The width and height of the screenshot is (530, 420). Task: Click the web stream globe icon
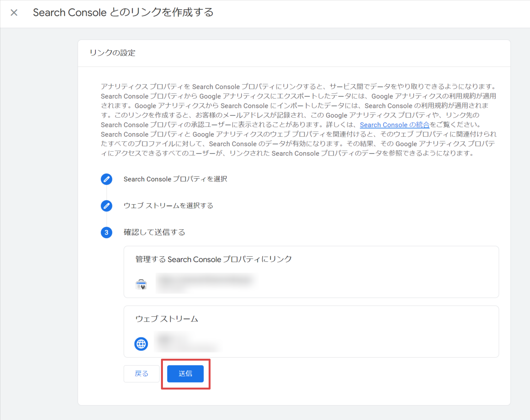pyautogui.click(x=141, y=344)
